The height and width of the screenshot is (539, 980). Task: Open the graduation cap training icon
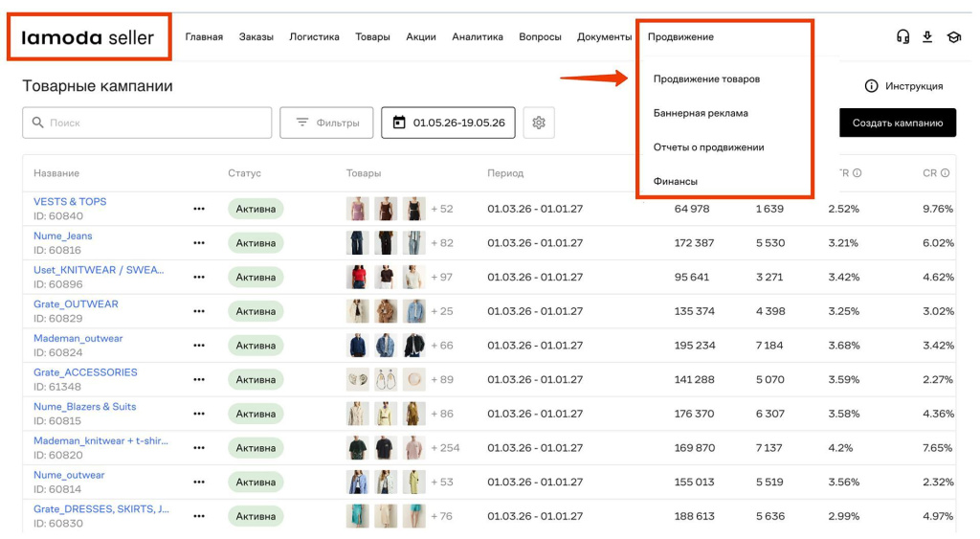pos(954,37)
